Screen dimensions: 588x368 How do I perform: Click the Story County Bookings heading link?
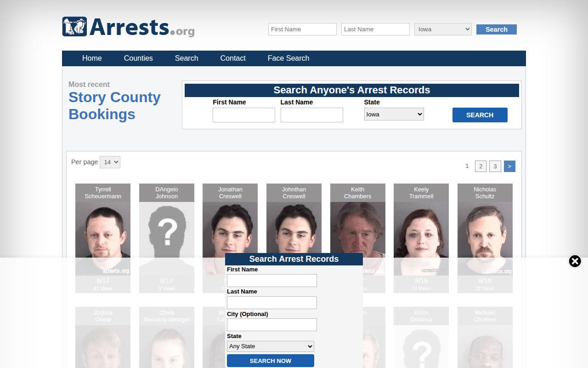[x=114, y=106]
